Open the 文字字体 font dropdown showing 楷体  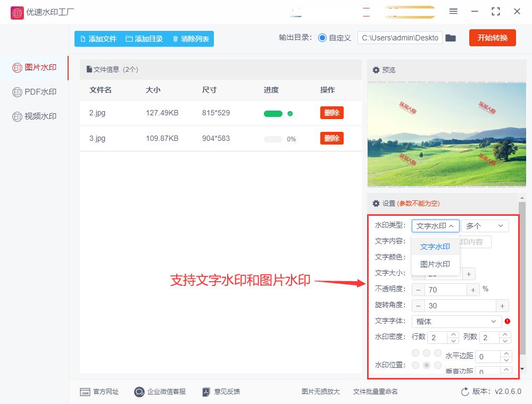tap(456, 321)
